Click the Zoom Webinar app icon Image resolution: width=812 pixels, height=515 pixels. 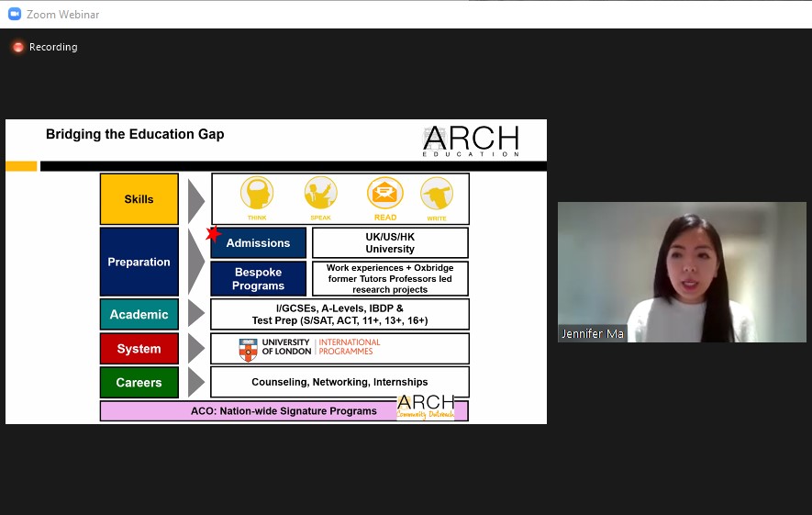(x=15, y=14)
